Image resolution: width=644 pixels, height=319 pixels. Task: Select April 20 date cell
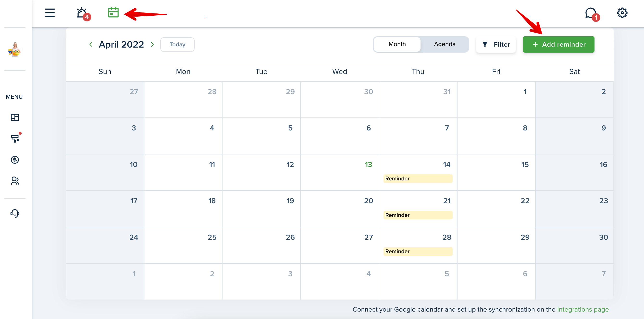tap(340, 209)
